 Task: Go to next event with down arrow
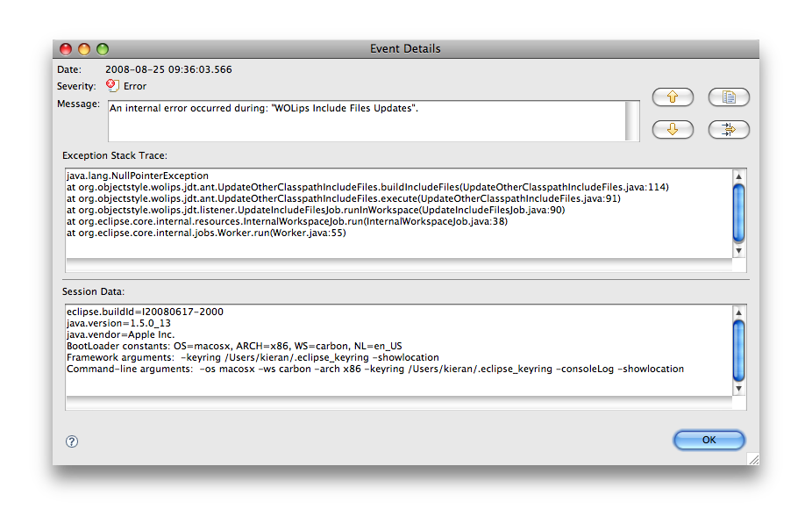tap(673, 130)
